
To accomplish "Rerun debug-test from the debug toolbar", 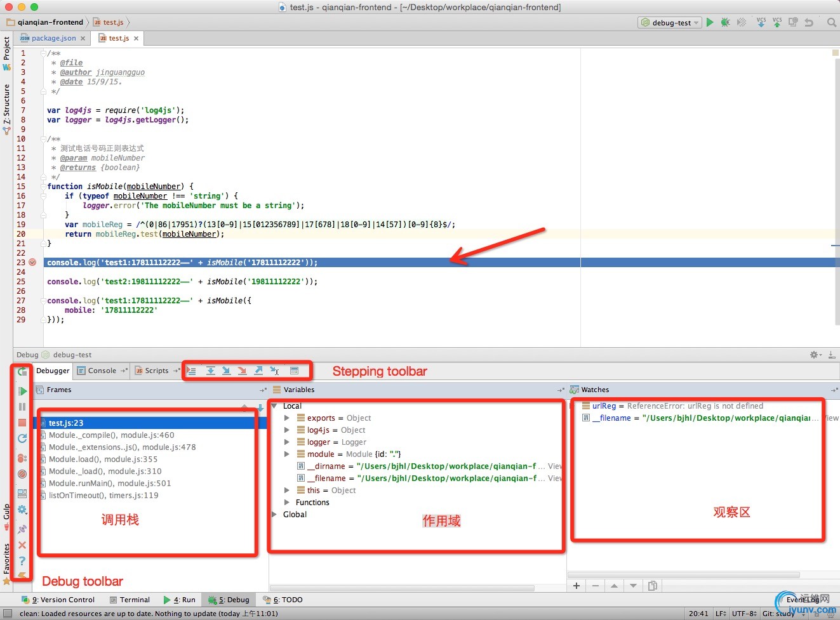I will [x=22, y=372].
